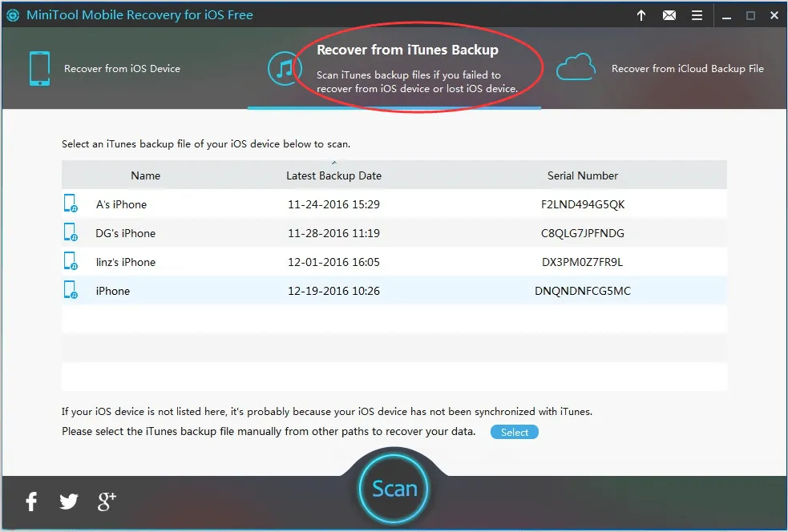Screen dimensions: 788x532
Task: Click backup date 12-01-2016 16:05
Action: (333, 262)
